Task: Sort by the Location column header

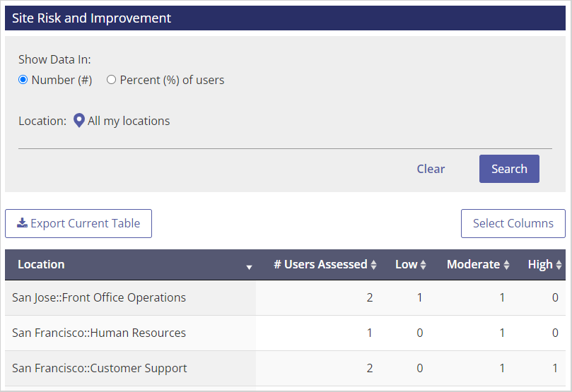Action: point(41,264)
